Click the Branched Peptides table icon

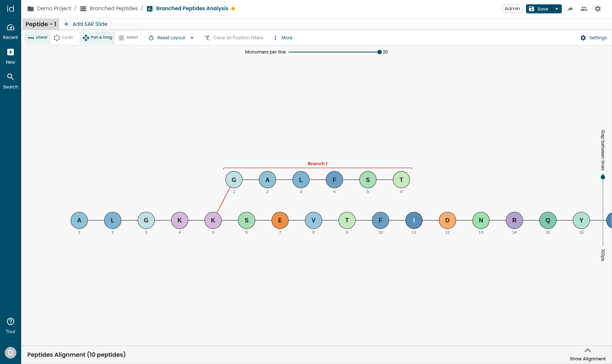(83, 9)
